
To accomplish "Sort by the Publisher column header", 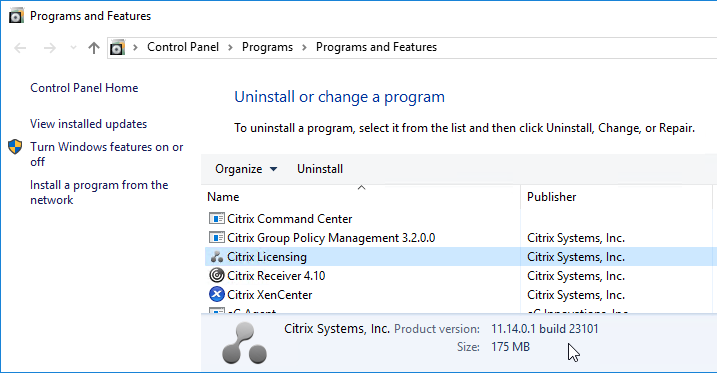I will 616,197.
